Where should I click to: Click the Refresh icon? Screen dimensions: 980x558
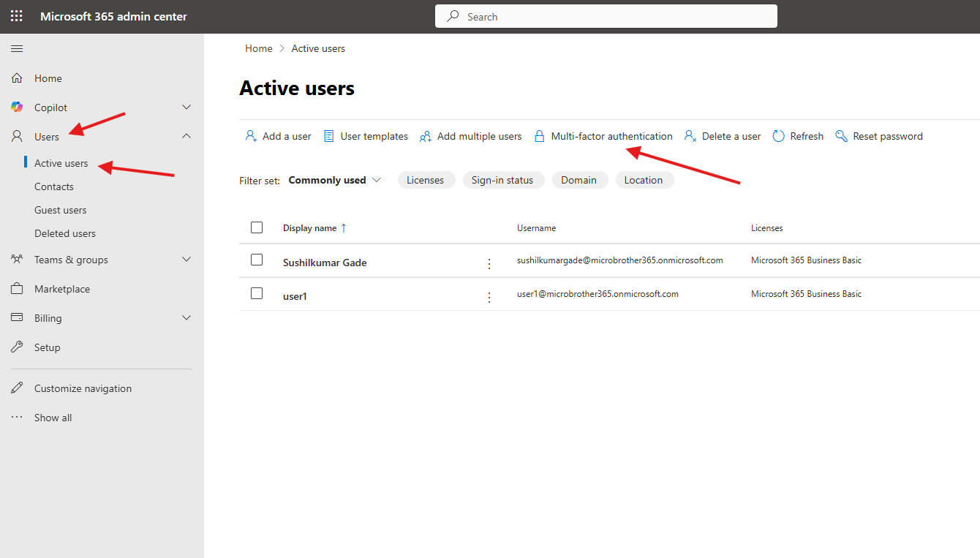(779, 136)
